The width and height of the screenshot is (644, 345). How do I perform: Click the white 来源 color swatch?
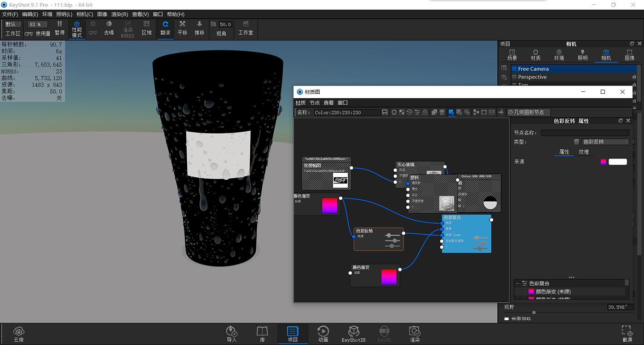[x=617, y=162]
